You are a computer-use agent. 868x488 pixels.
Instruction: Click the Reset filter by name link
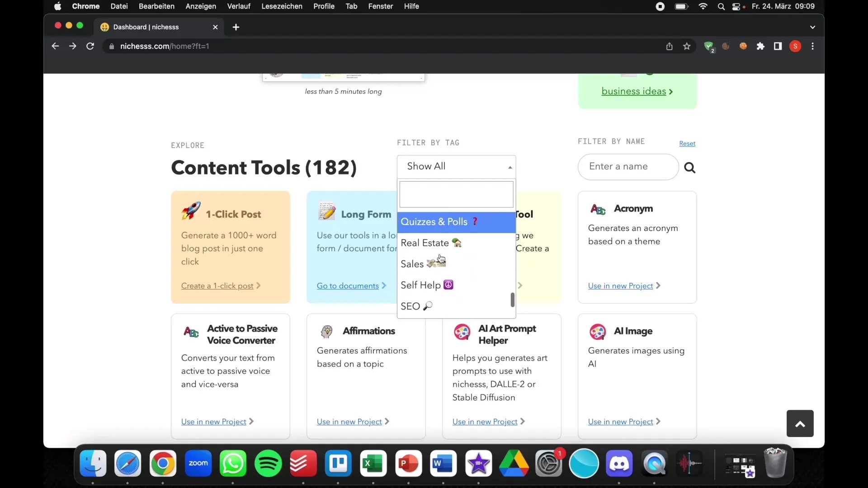[687, 143]
